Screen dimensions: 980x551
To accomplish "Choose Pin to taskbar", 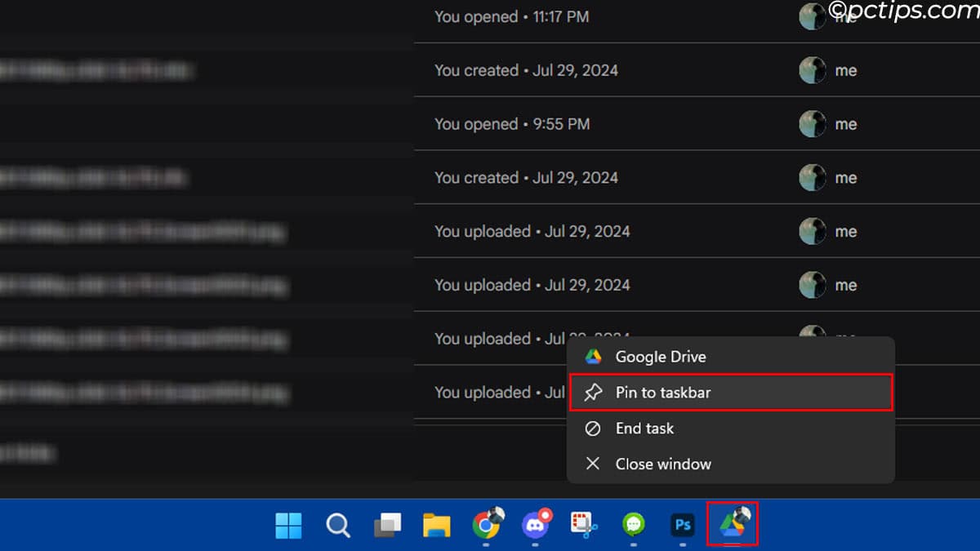I will pyautogui.click(x=731, y=393).
